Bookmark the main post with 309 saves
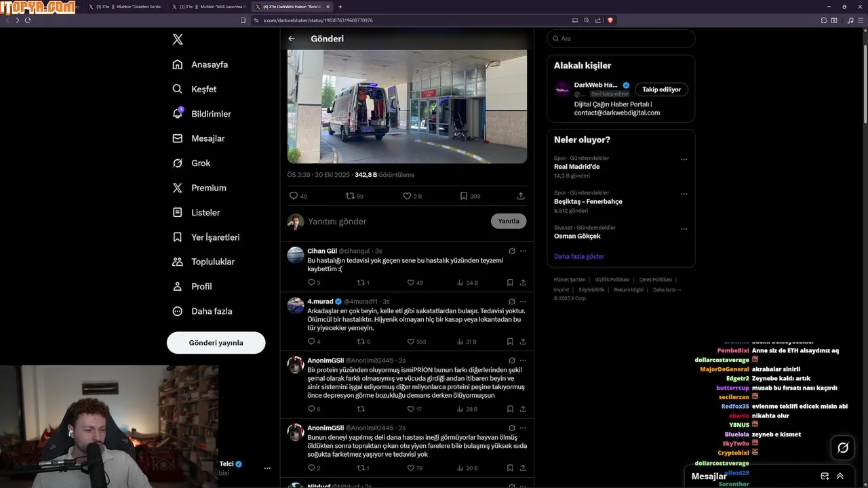 pyautogui.click(x=464, y=196)
